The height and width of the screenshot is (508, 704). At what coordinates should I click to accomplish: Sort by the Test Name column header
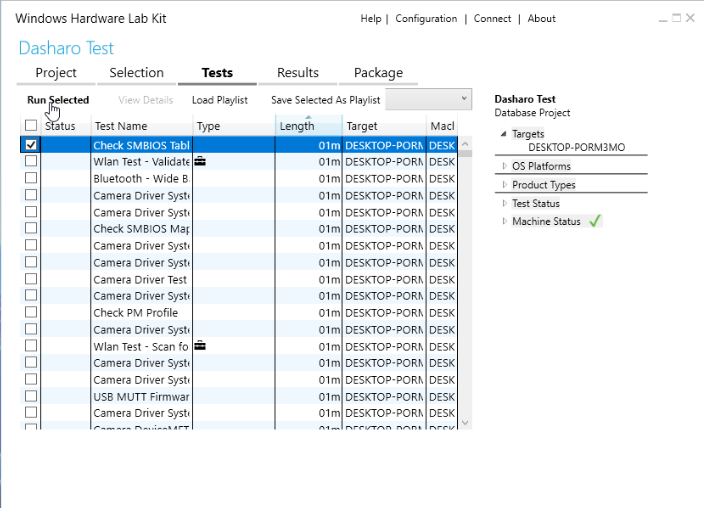pyautogui.click(x=142, y=126)
